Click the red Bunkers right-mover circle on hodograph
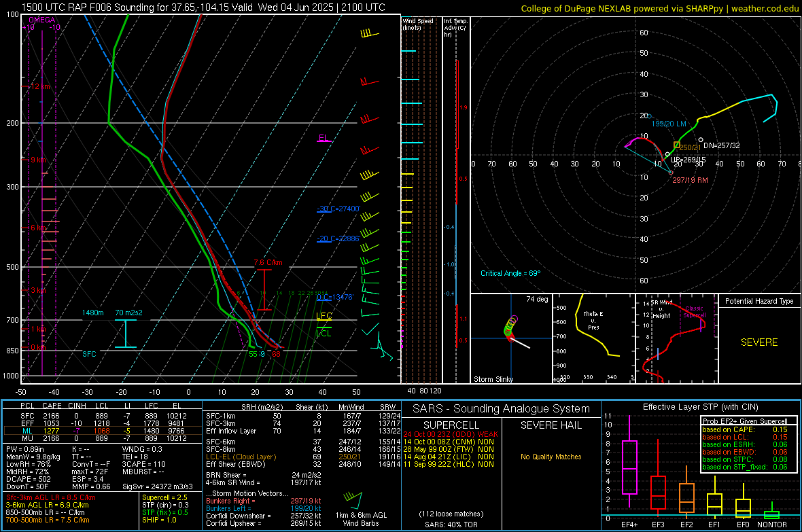The image size is (802, 532). click(671, 173)
